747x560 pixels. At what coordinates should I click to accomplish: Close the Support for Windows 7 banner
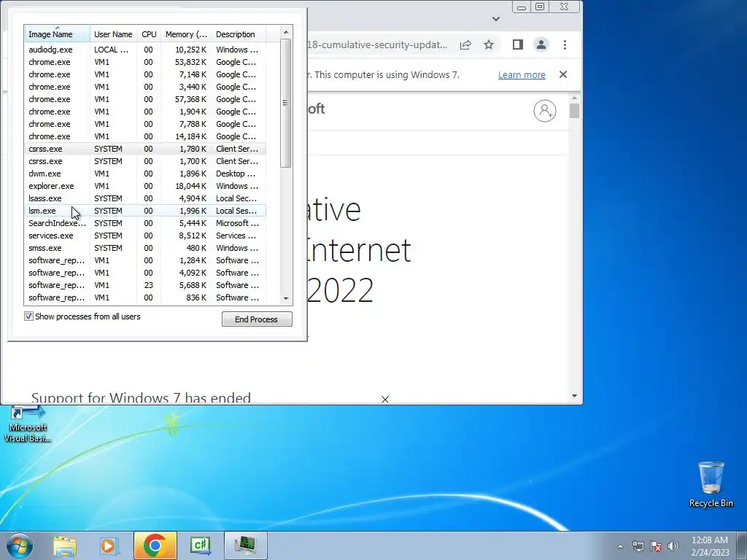[x=385, y=399]
